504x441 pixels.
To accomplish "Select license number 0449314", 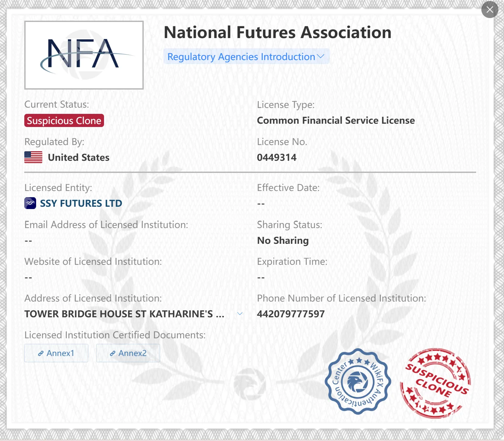I will (277, 157).
